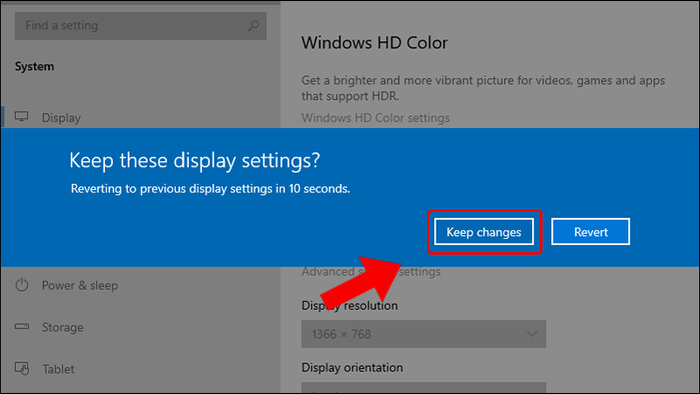Click the Storage drive icon
Screen dimensions: 700x394
[x=21, y=327]
